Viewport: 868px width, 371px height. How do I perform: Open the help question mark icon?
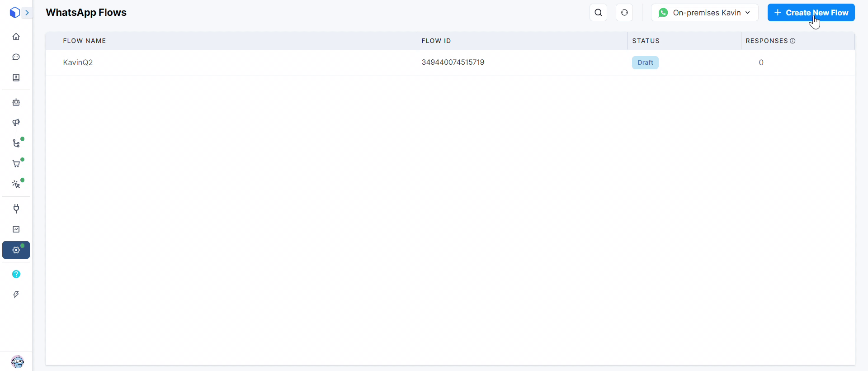point(16,274)
